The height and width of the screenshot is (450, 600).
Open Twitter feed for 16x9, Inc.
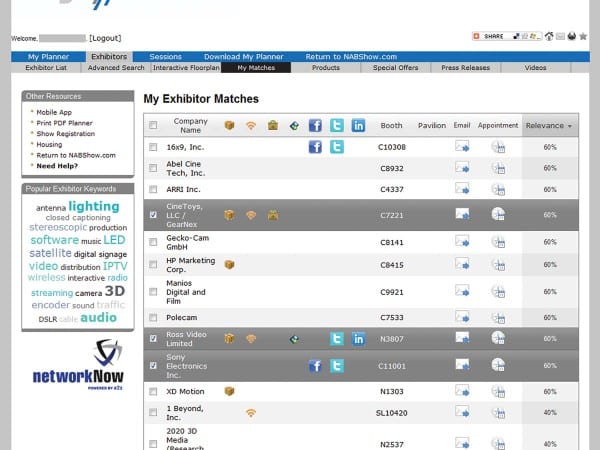click(x=337, y=147)
